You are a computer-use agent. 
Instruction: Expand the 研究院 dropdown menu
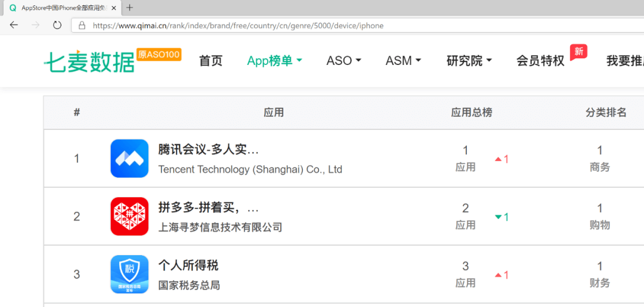click(469, 61)
